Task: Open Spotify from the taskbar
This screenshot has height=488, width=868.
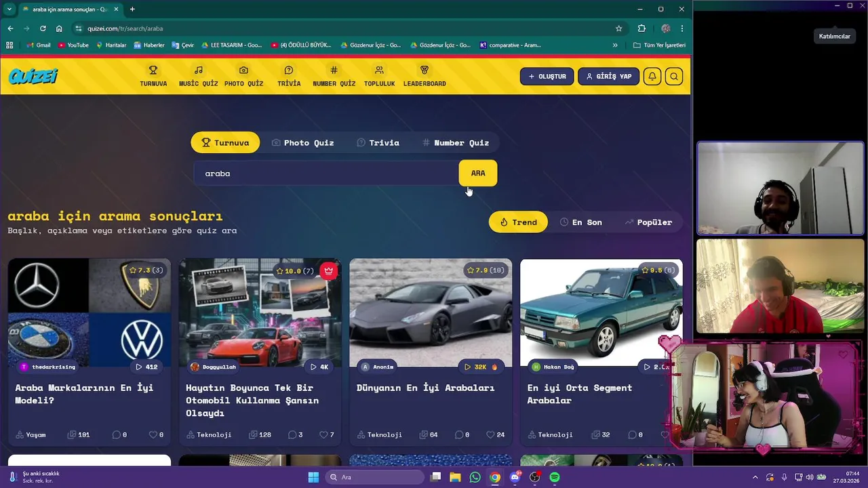Action: tap(555, 477)
